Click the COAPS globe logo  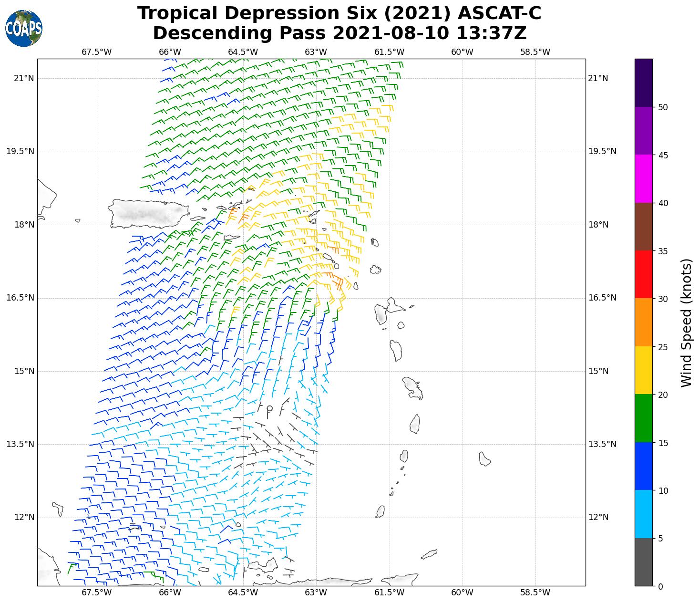click(24, 29)
